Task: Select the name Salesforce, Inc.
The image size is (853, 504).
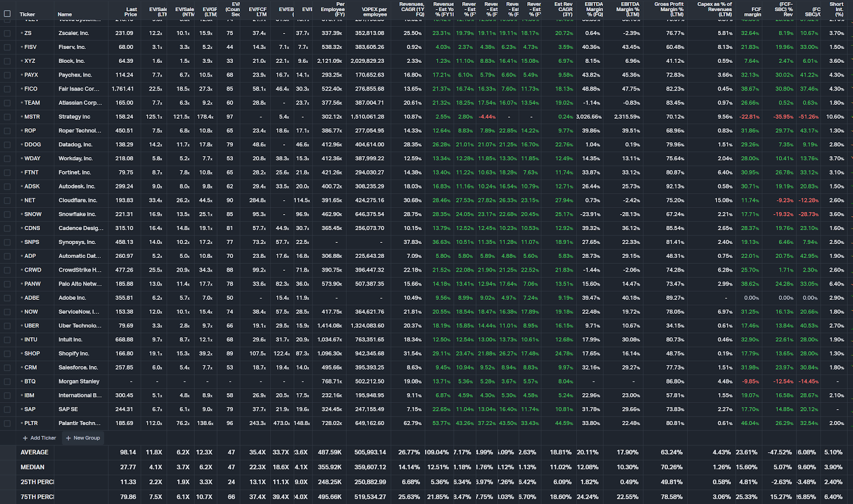Action: click(78, 368)
